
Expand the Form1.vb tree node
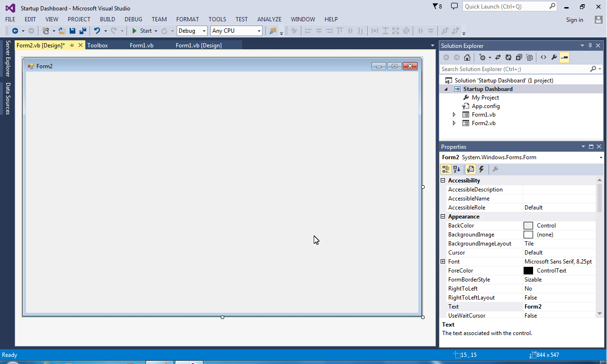454,115
